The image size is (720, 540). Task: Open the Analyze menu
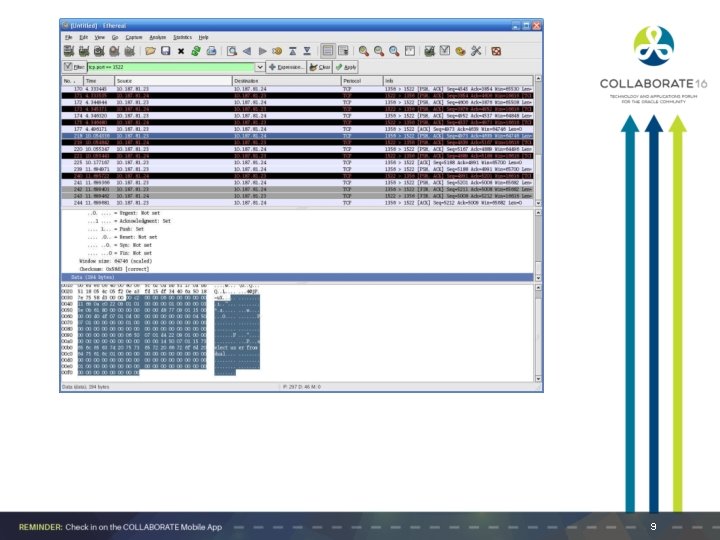click(158, 37)
